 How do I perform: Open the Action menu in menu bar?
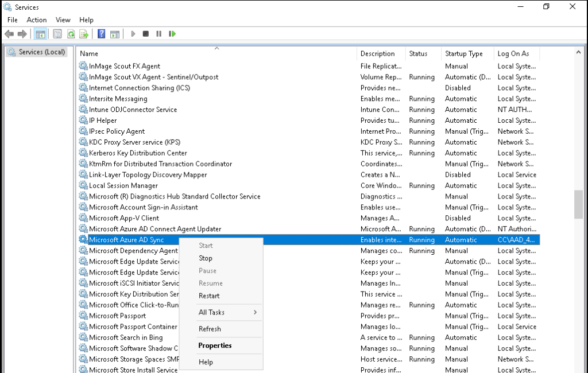37,20
